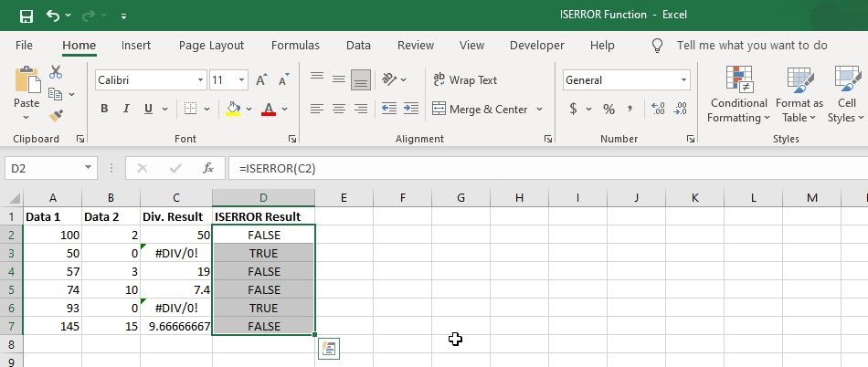Click the Copy icon in the Clipboard group
Viewport: 868px width, 367px height.
pyautogui.click(x=56, y=94)
